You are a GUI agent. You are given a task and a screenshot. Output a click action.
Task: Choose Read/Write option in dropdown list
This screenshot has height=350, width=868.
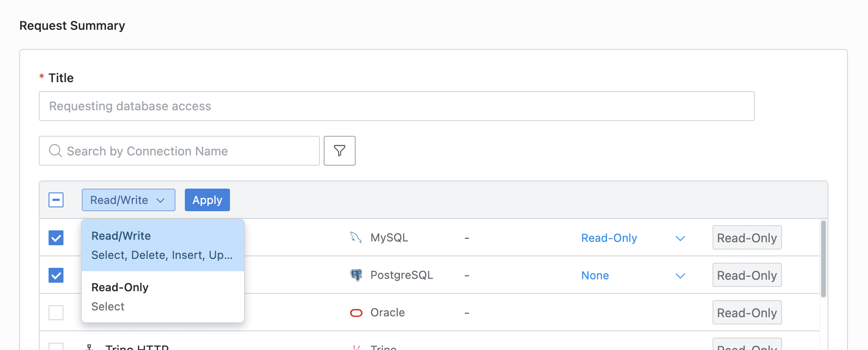tap(163, 245)
